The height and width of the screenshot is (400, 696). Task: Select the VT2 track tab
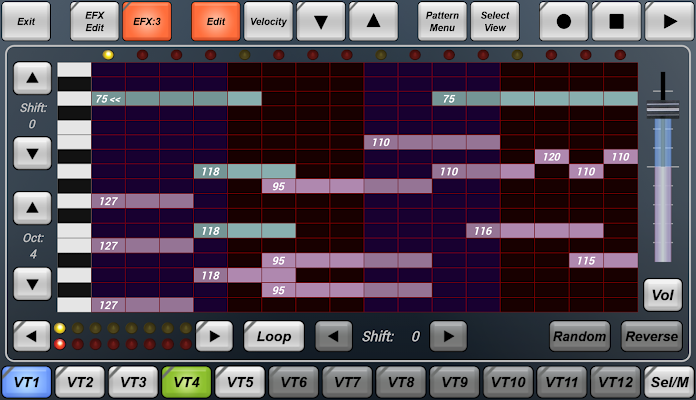(80, 382)
